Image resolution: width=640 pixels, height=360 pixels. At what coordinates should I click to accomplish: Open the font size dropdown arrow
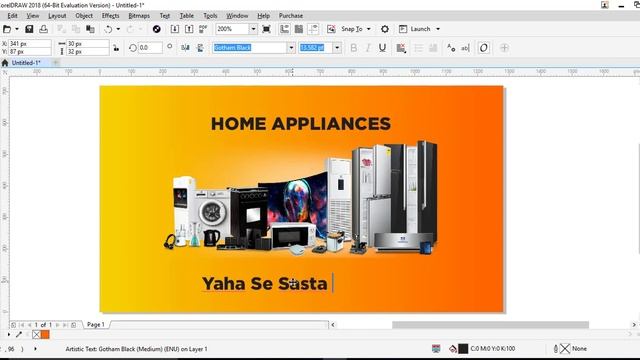pos(337,48)
